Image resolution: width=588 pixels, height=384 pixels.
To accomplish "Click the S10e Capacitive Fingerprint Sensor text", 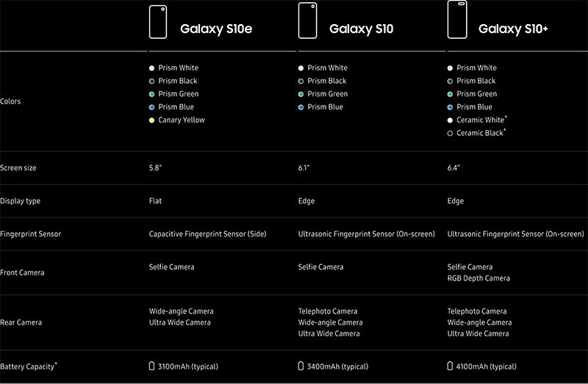I will click(207, 234).
